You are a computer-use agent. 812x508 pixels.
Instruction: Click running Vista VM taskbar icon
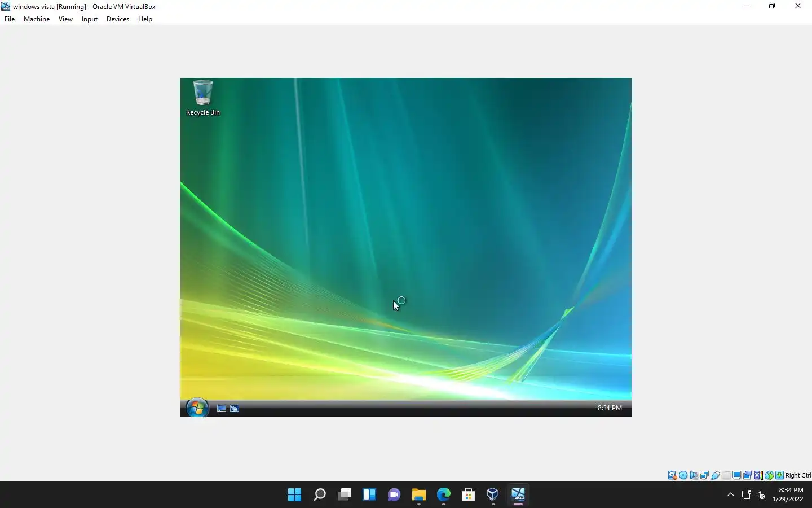tap(518, 495)
